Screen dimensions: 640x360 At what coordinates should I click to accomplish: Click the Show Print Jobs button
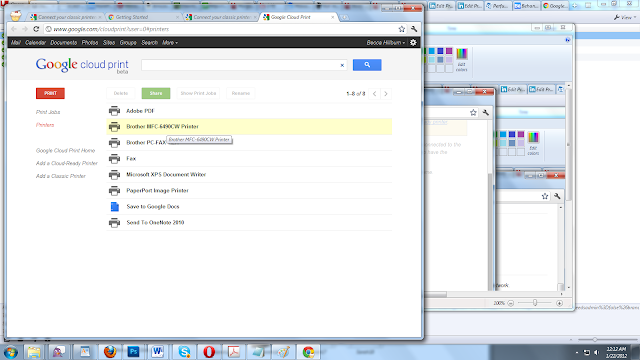[x=198, y=93]
